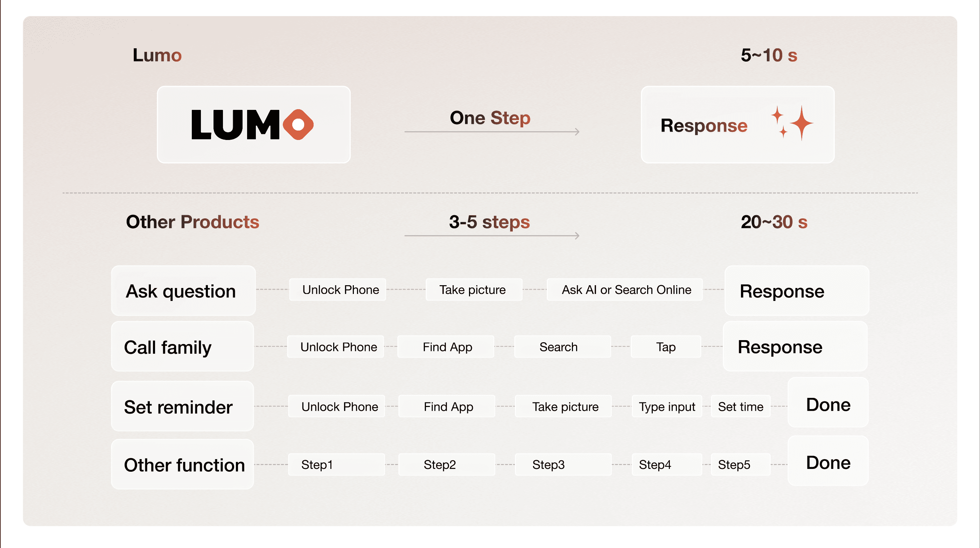
Task: Click the 3-5 steps arrow label
Action: pos(489,222)
